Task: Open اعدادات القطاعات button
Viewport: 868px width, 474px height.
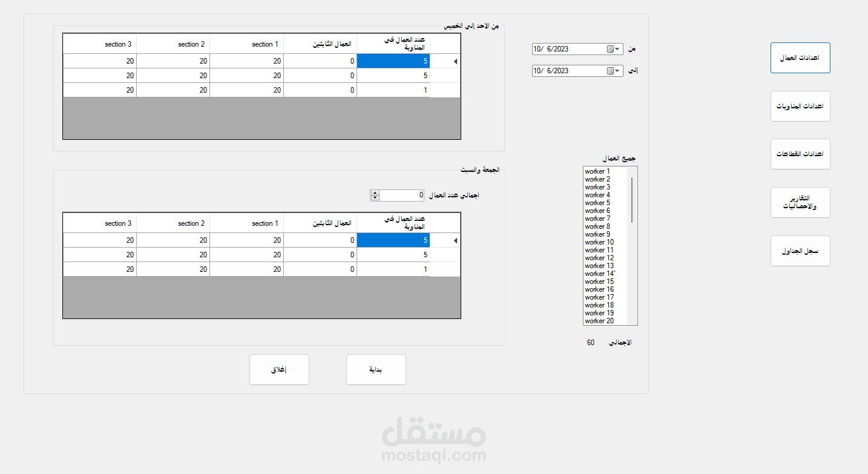Action: [x=800, y=154]
